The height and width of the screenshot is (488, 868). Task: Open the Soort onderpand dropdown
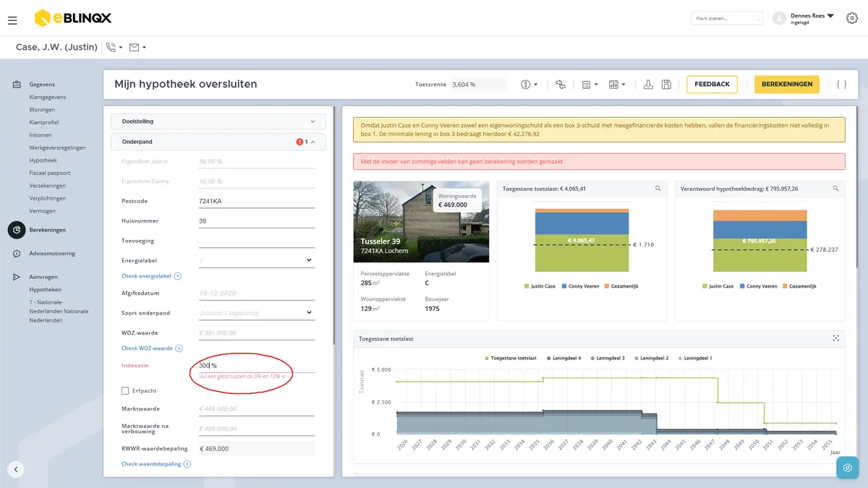[257, 313]
